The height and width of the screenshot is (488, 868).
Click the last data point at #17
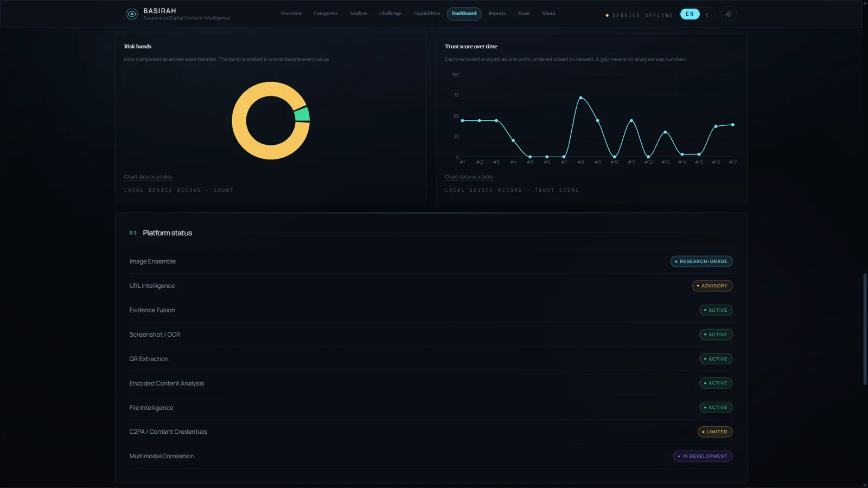click(733, 125)
